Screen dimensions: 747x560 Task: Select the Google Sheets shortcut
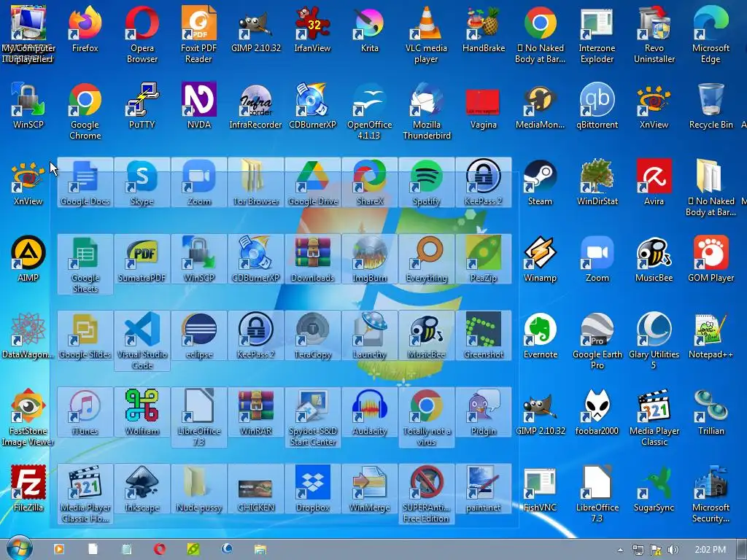pos(85,264)
